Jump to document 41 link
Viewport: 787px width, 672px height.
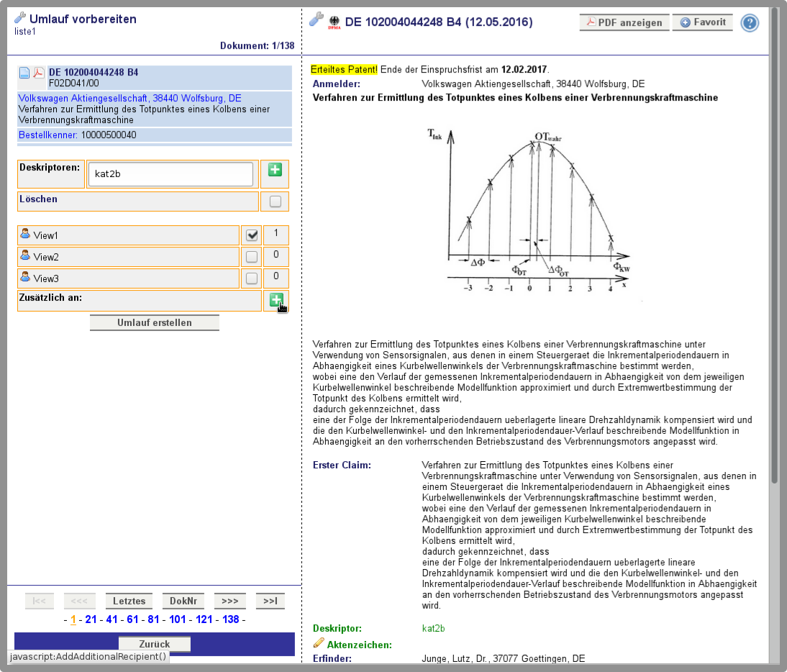click(x=112, y=619)
